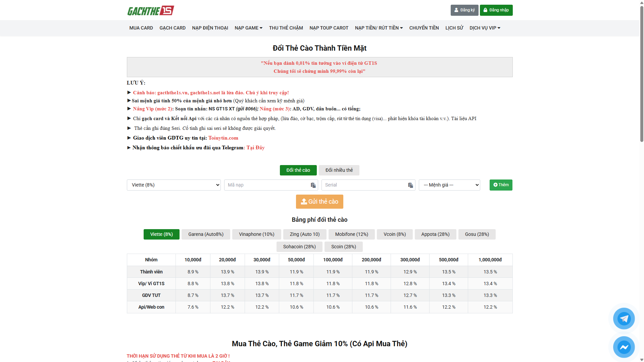Screen dimensions: 644x362
Task: Click inside the Serial input field
Action: pyautogui.click(x=362, y=185)
